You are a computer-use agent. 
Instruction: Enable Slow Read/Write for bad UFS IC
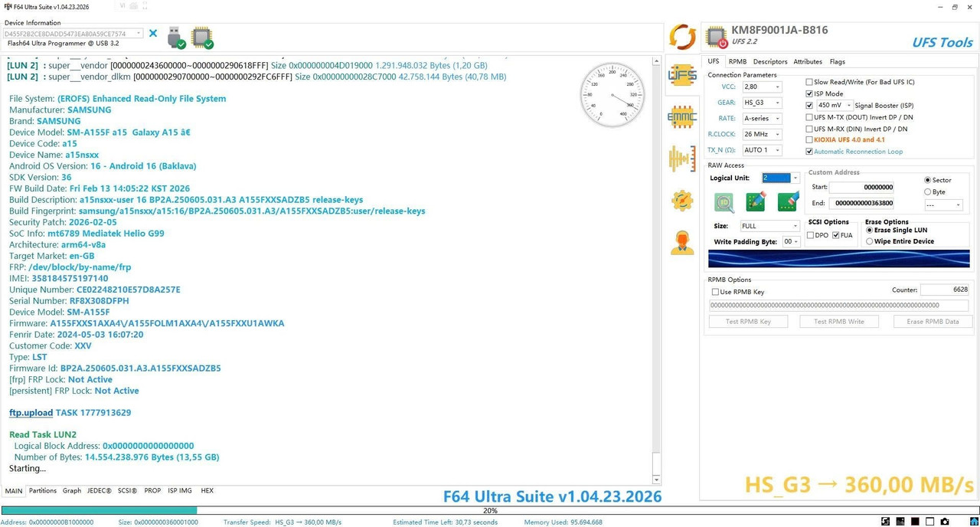[809, 82]
